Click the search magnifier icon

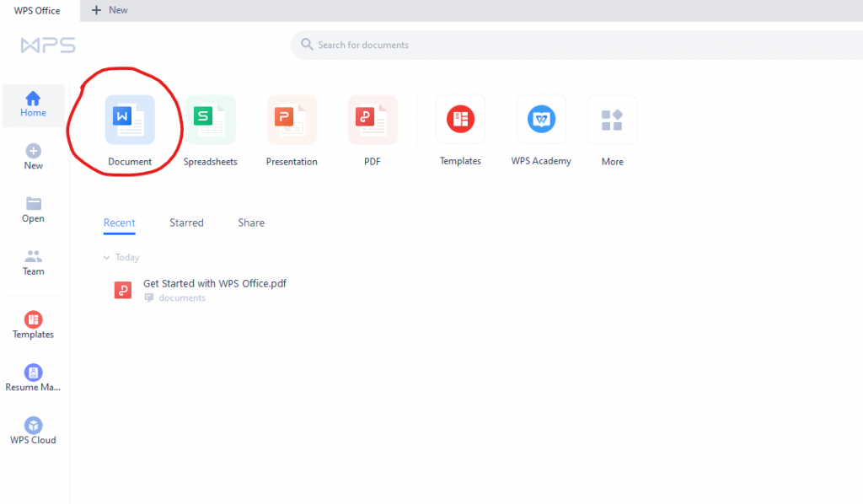pyautogui.click(x=307, y=44)
